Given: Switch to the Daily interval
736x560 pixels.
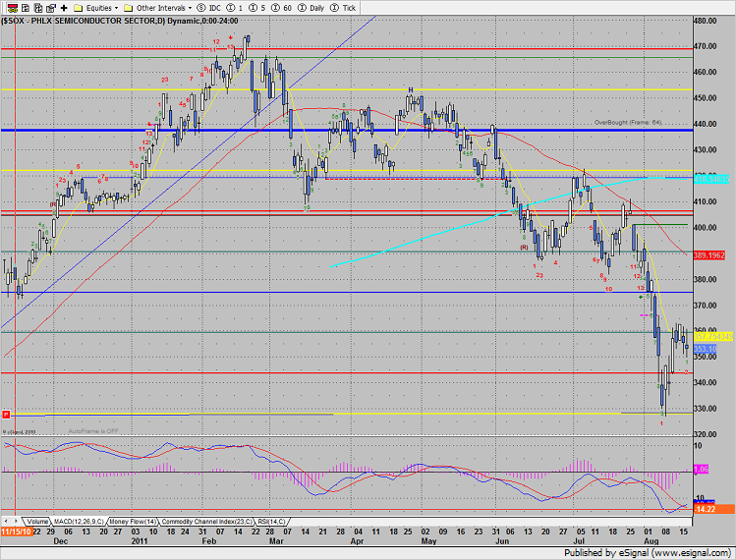Looking at the screenshot, I should 311,8.
